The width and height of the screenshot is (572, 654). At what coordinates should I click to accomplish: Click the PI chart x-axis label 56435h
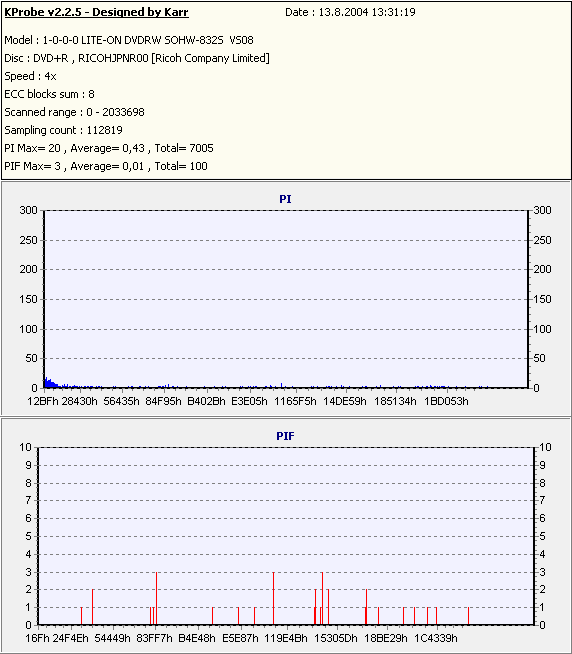121,401
